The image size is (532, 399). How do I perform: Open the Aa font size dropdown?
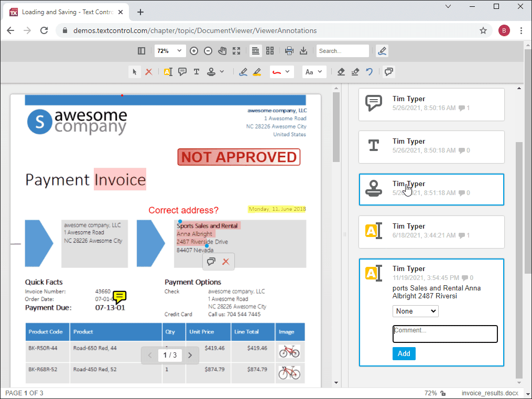tap(314, 72)
